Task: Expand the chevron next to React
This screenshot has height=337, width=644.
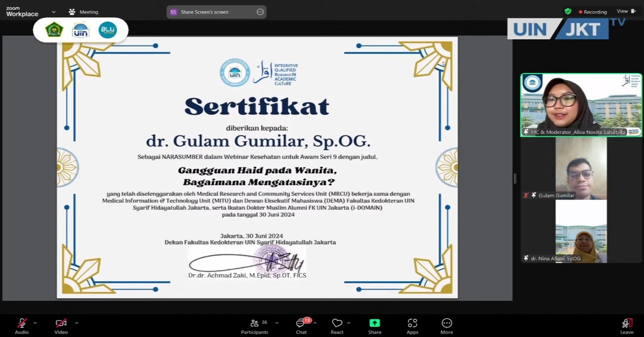Action: pyautogui.click(x=349, y=323)
